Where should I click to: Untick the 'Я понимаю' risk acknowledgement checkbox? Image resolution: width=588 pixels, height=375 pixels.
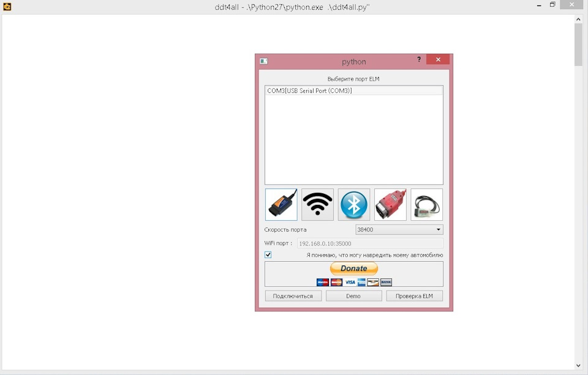point(268,254)
